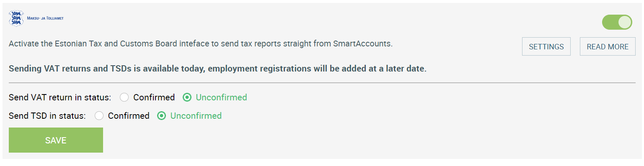Click the white knob of the green toggle
644x166 pixels.
(x=624, y=22)
